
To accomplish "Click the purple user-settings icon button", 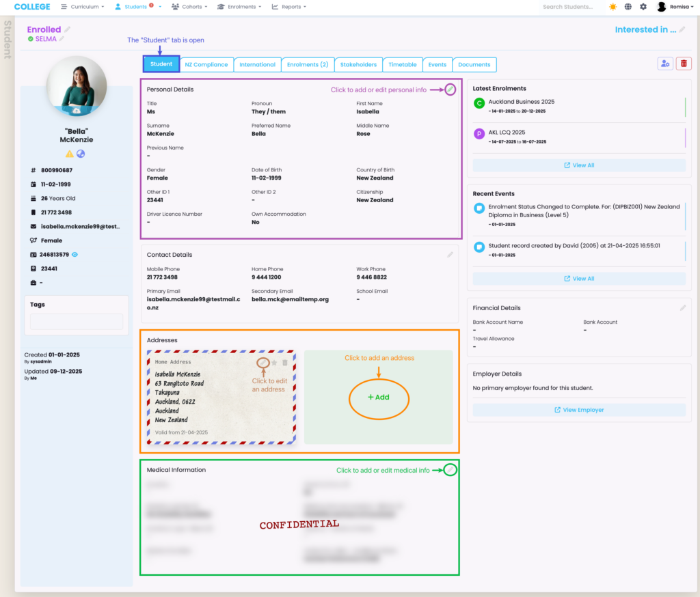I will 664,64.
